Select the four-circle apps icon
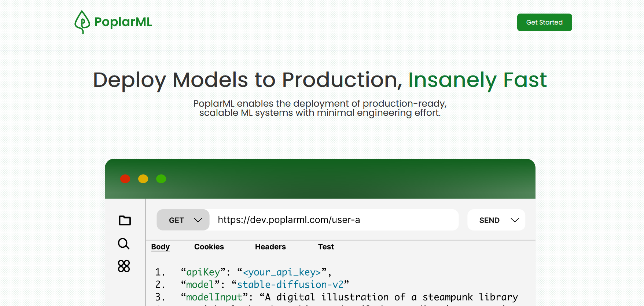This screenshot has height=306, width=644. [x=124, y=266]
